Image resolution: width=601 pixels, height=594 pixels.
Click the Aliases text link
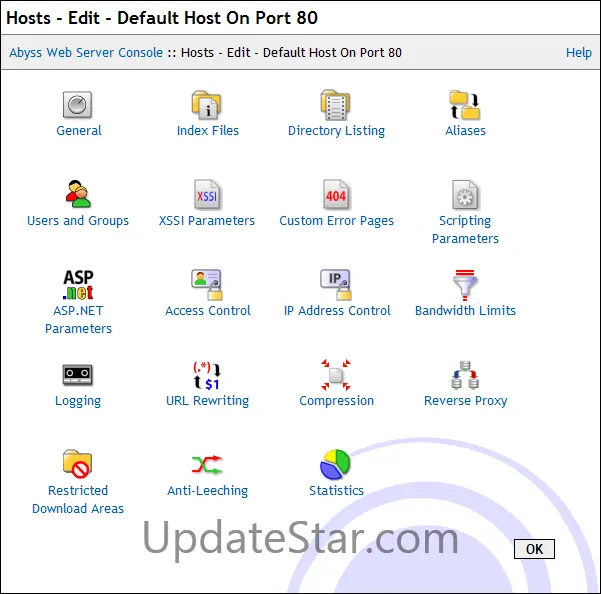pos(465,131)
